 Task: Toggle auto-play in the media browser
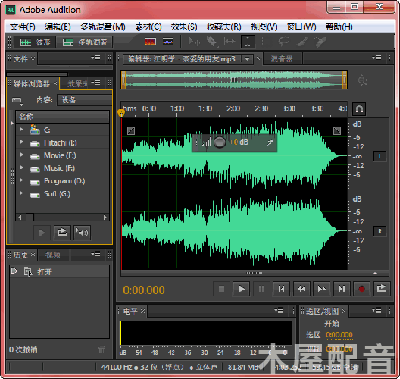(x=82, y=233)
